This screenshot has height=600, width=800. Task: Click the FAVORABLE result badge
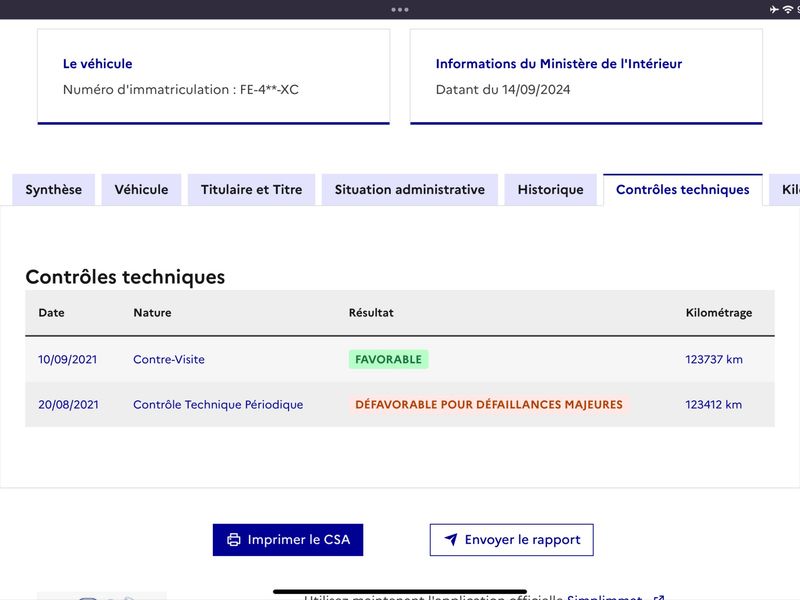(388, 359)
